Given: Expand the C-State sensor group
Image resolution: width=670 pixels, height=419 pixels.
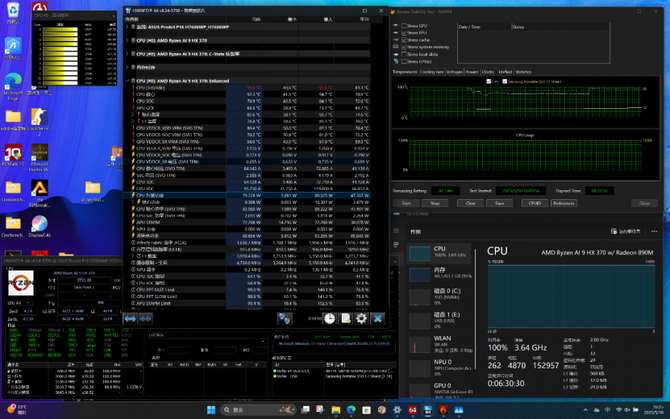Looking at the screenshot, I should click(x=129, y=54).
